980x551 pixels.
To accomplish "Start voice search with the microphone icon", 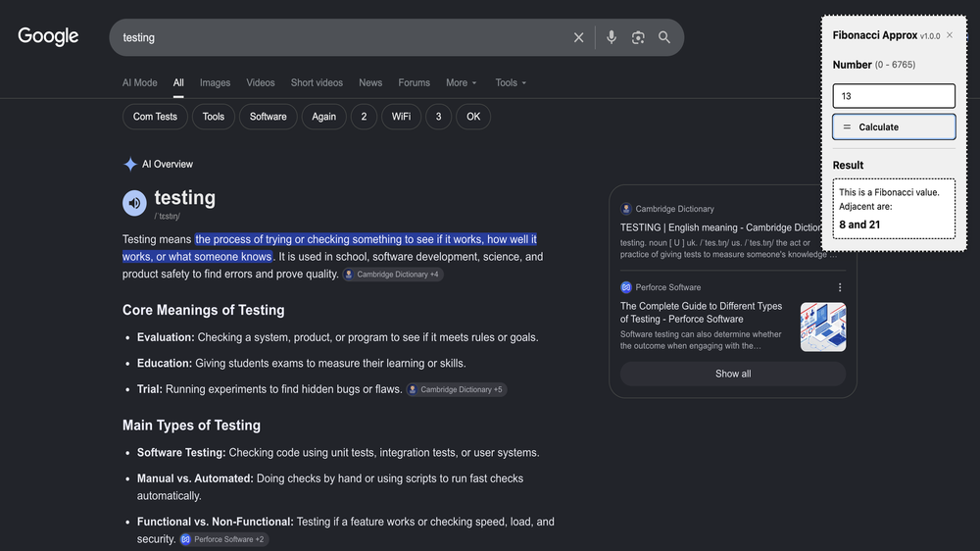I will 612,37.
